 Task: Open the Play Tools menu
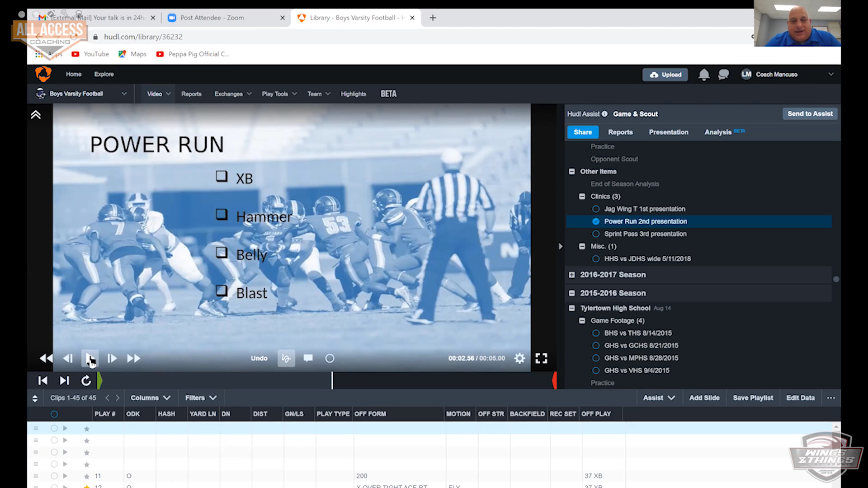pos(279,94)
